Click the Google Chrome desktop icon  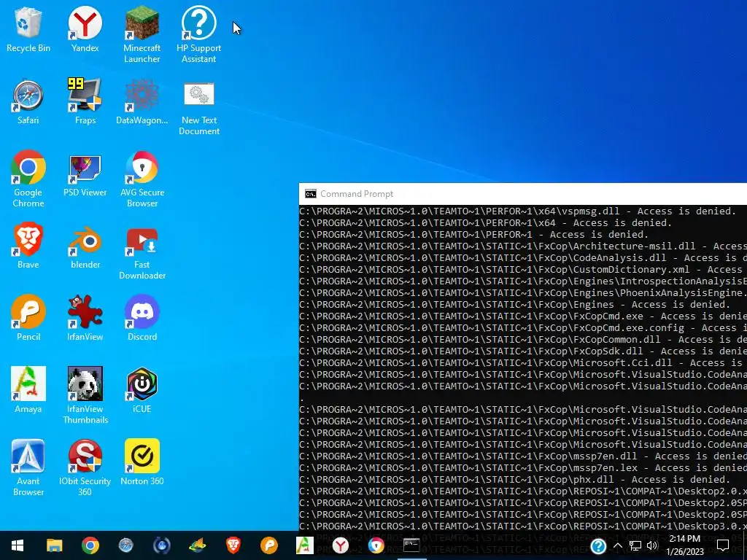(x=28, y=179)
